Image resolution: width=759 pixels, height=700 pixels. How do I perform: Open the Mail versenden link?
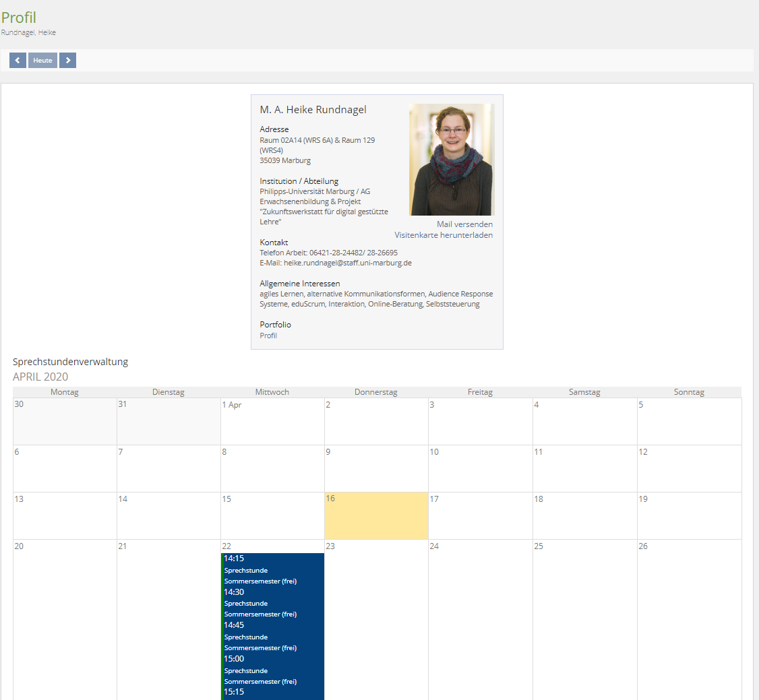pos(464,224)
